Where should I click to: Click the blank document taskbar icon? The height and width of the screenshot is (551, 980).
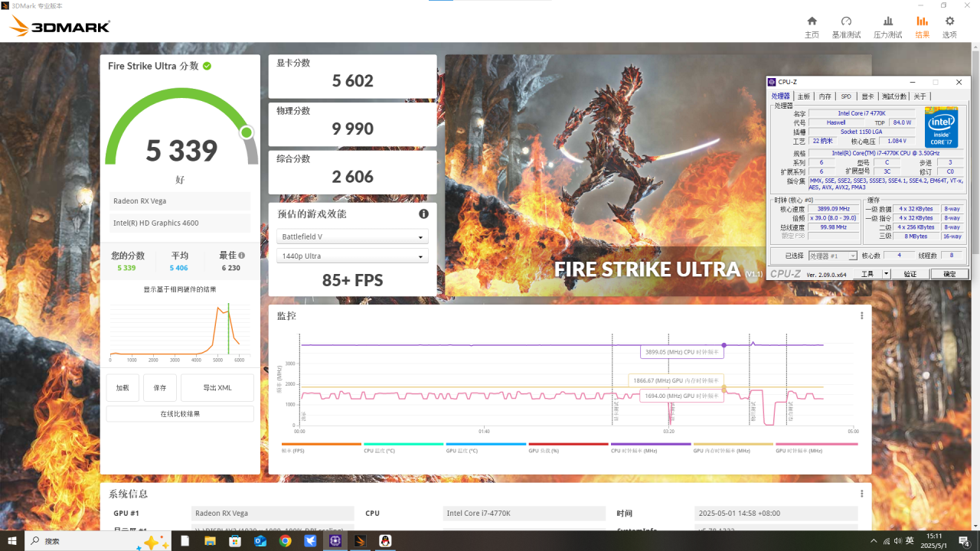coord(185,541)
